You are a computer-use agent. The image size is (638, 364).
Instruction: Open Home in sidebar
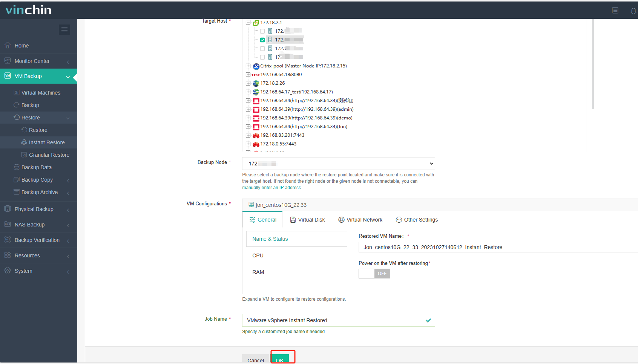coord(38,46)
